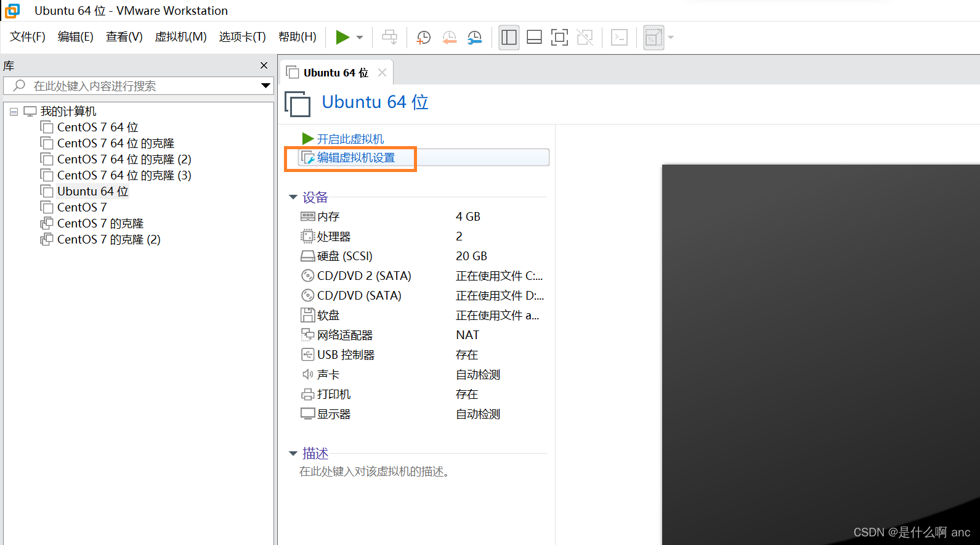This screenshot has height=545, width=980.
Task: Open the 文件(F) menu
Action: (x=28, y=37)
